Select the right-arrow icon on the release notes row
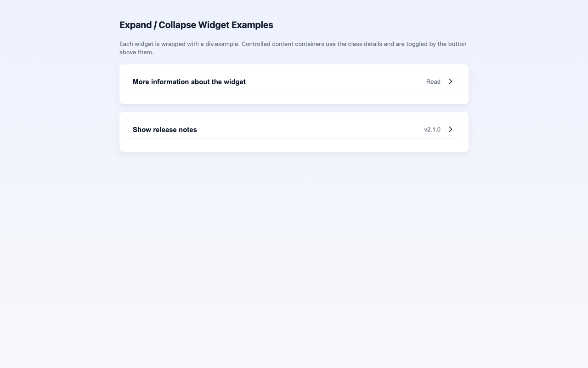 coord(451,129)
